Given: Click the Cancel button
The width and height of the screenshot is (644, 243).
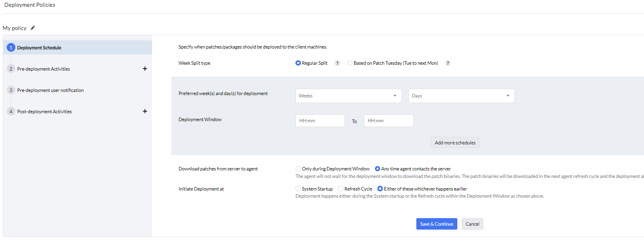Looking at the screenshot, I should [x=472, y=224].
